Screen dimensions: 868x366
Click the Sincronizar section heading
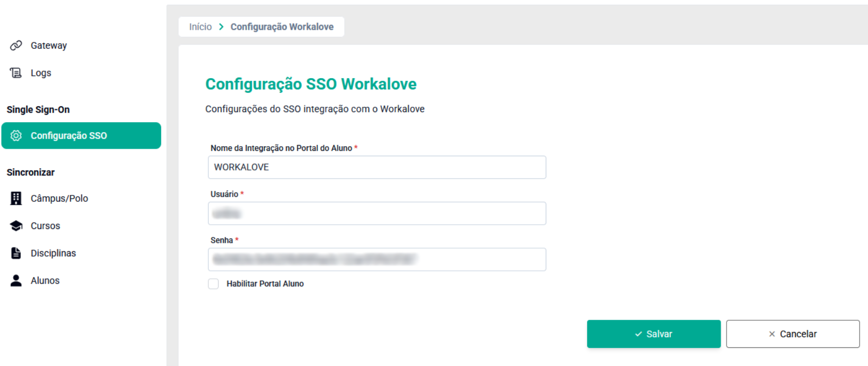pos(31,172)
